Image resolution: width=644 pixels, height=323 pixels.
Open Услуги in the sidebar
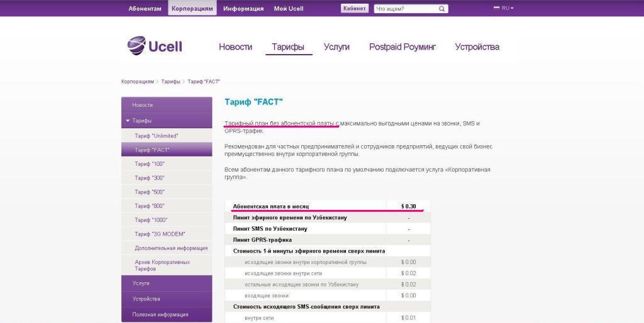pyautogui.click(x=167, y=283)
